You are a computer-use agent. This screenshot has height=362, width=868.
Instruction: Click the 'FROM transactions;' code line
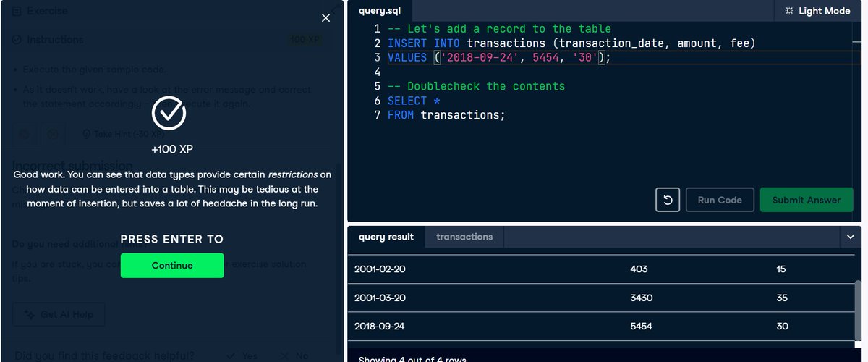coord(446,115)
